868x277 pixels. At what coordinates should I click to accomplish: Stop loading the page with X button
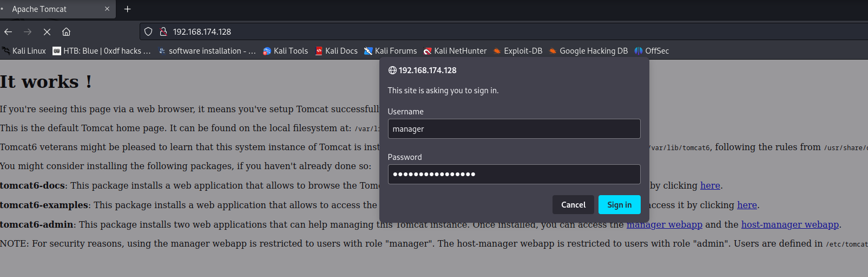click(47, 32)
